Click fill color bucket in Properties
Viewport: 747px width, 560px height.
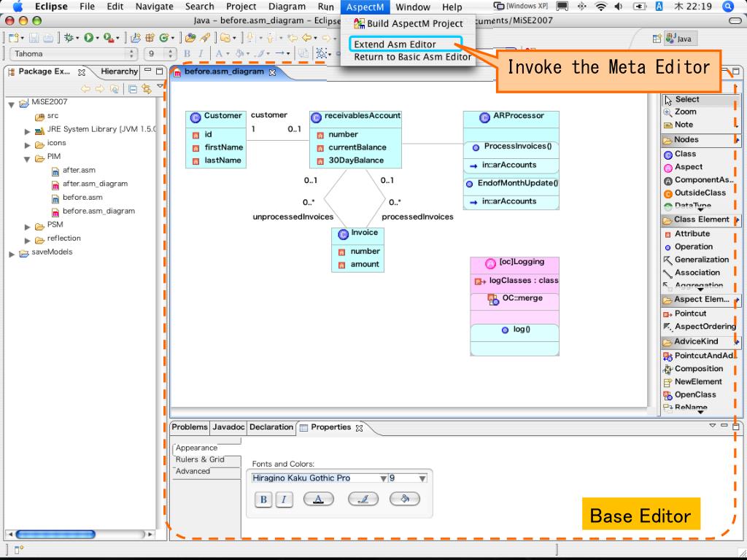coord(404,499)
